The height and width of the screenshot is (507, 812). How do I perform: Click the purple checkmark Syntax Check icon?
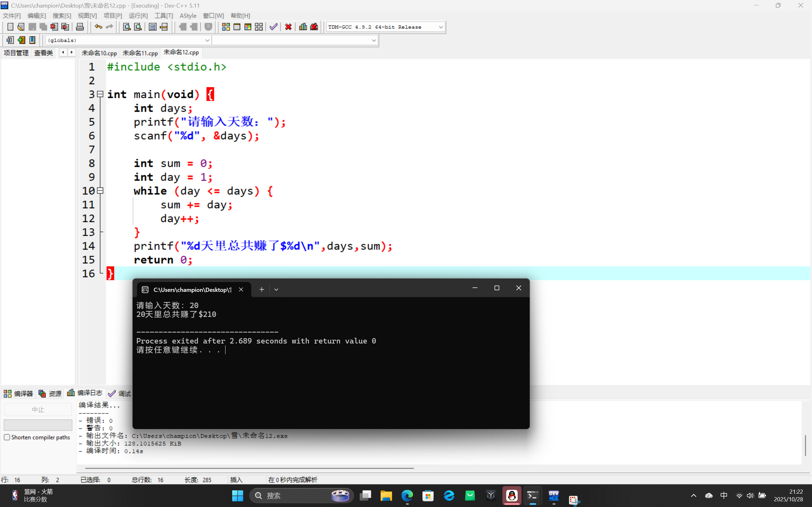pyautogui.click(x=273, y=27)
